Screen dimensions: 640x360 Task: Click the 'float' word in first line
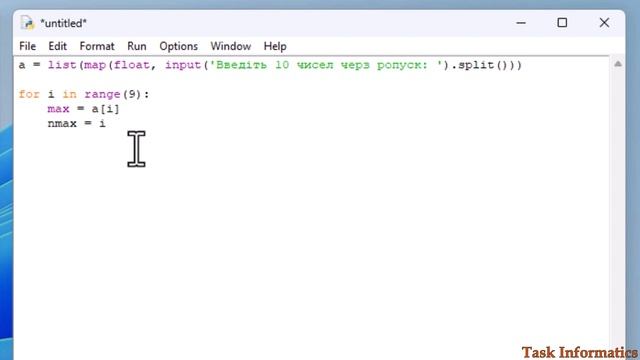pyautogui.click(x=131, y=65)
